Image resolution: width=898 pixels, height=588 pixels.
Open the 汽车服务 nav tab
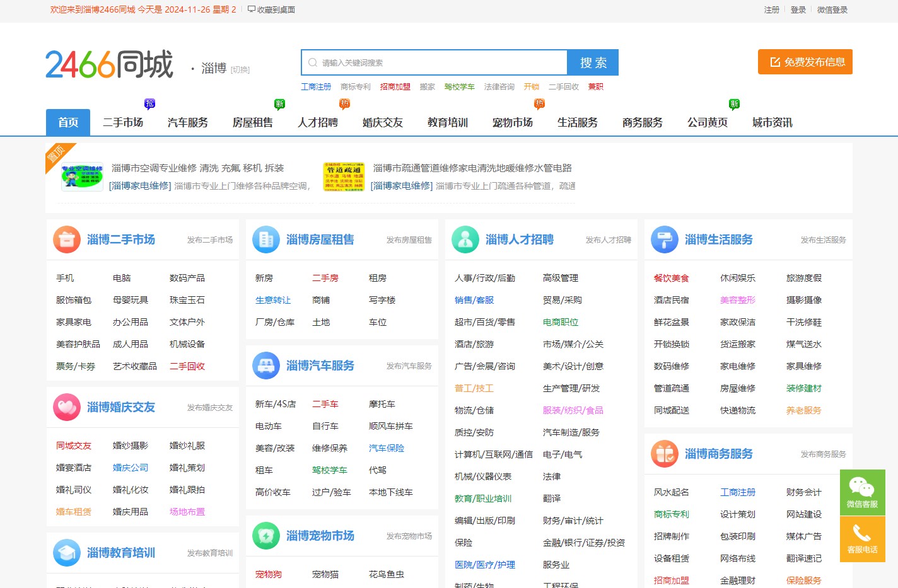188,122
